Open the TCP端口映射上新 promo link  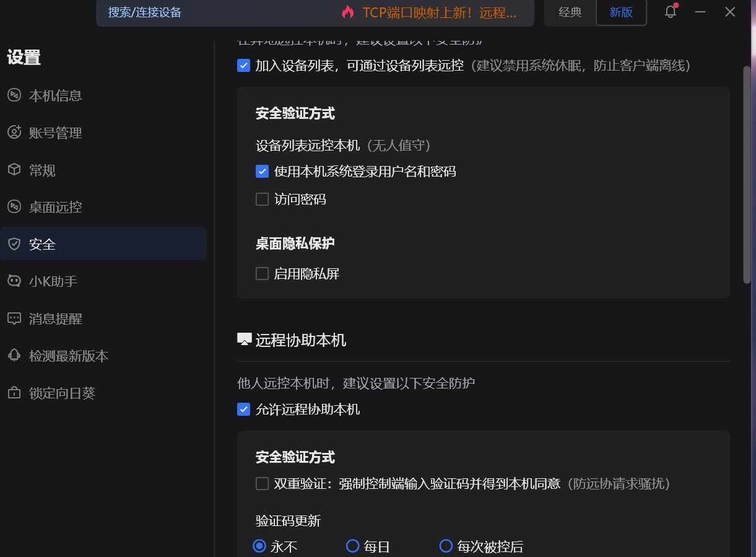[439, 12]
